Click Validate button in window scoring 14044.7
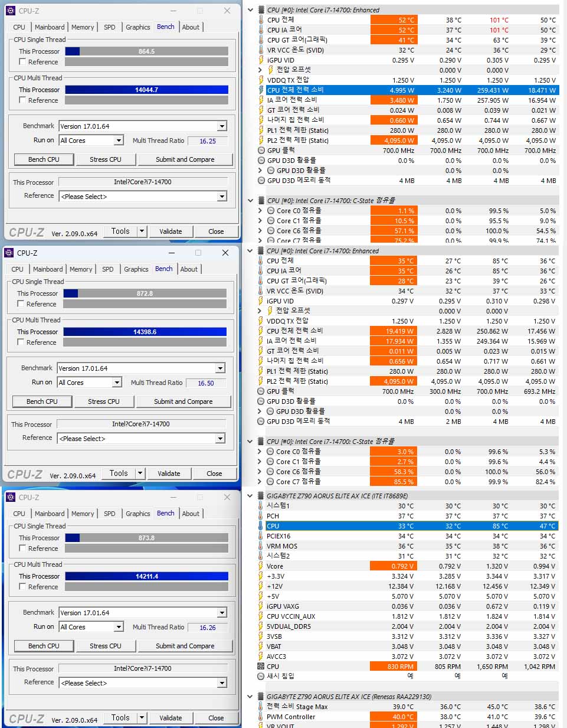567x728 pixels. [171, 231]
